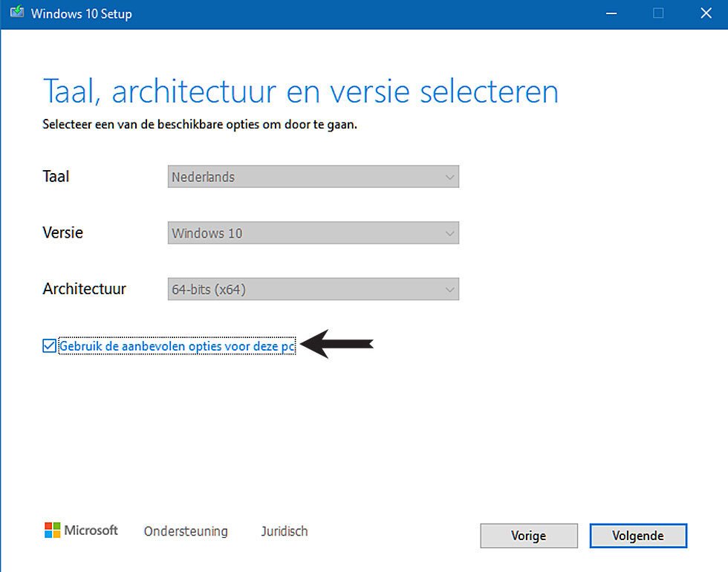The image size is (728, 572).
Task: Open the Versie dropdown showing Windows 10
Action: tap(313, 233)
